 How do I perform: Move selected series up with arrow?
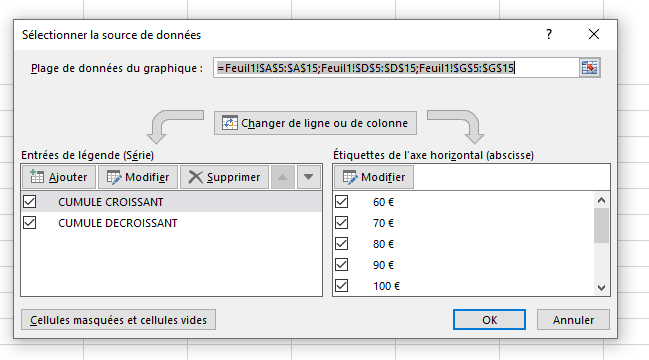click(x=283, y=177)
